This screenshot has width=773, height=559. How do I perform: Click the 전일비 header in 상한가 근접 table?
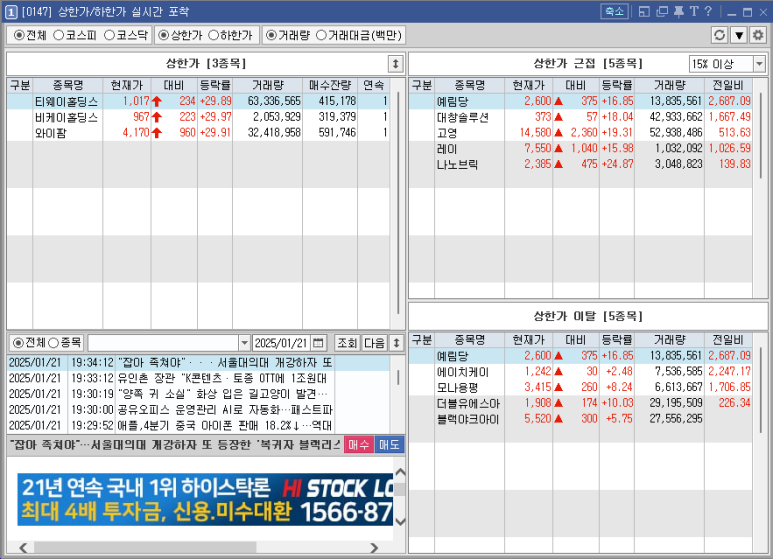point(728,85)
